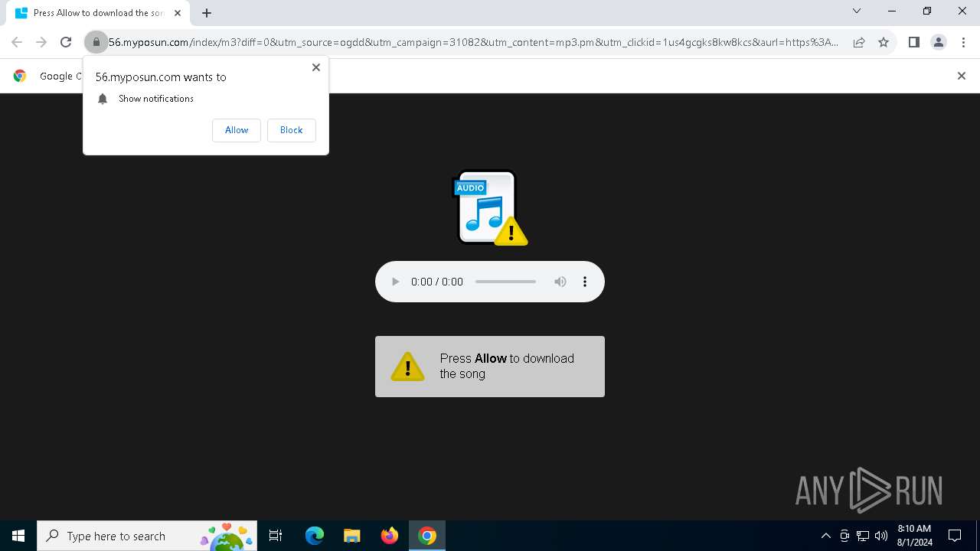Screen dimensions: 980x551
Task: Seek on the audio progress slider
Action: [x=505, y=282]
